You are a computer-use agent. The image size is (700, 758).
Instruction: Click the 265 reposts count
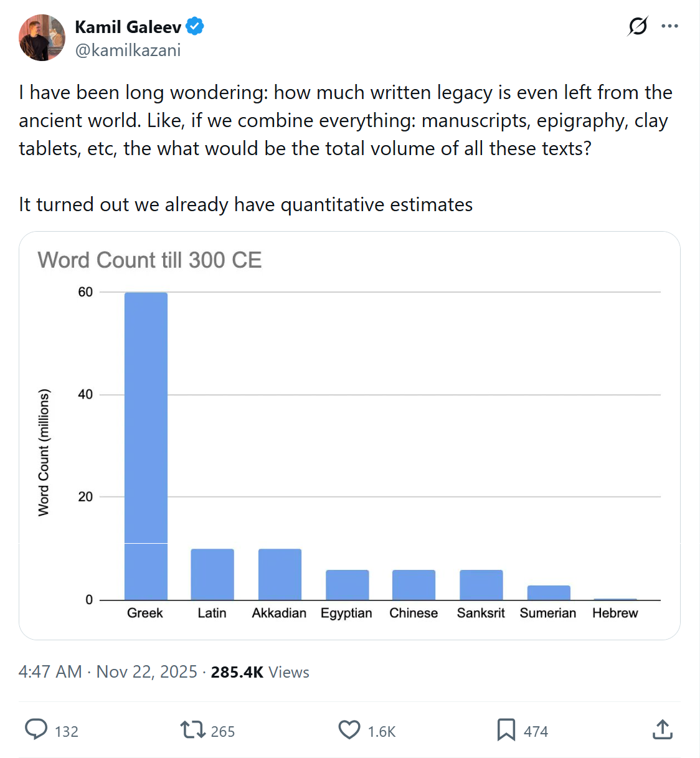(x=223, y=731)
